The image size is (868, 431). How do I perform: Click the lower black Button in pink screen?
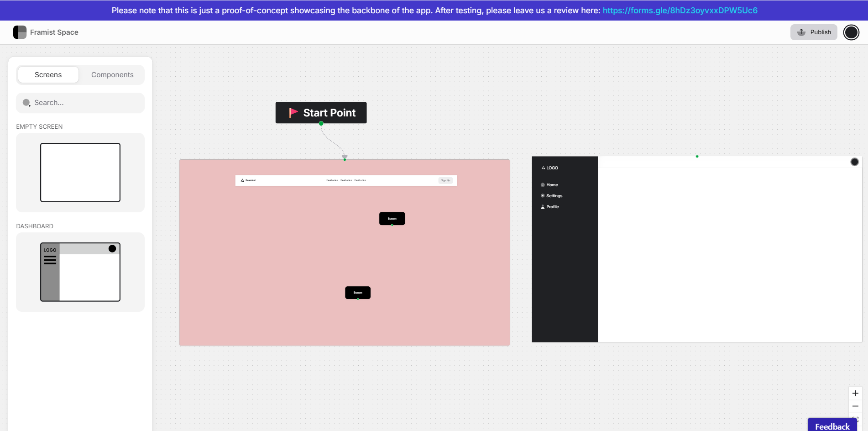click(358, 293)
